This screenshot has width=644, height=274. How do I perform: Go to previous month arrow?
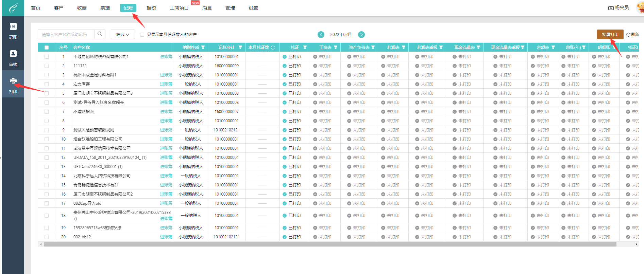click(x=321, y=35)
